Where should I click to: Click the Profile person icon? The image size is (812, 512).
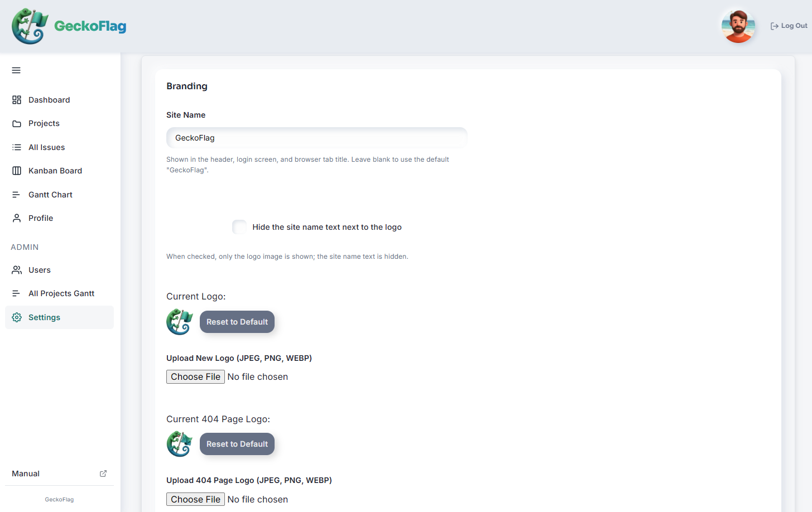(x=17, y=218)
